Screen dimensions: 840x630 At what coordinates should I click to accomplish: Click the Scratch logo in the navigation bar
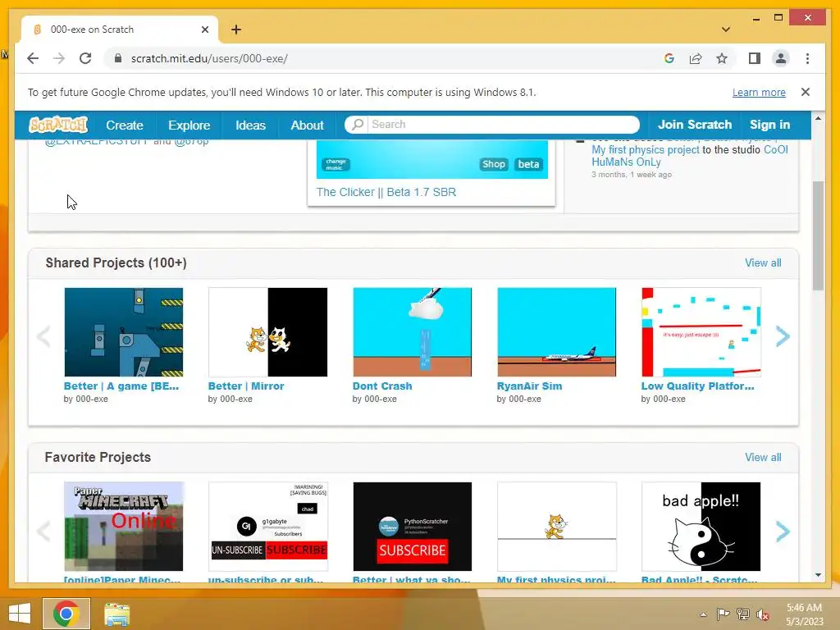tap(58, 125)
